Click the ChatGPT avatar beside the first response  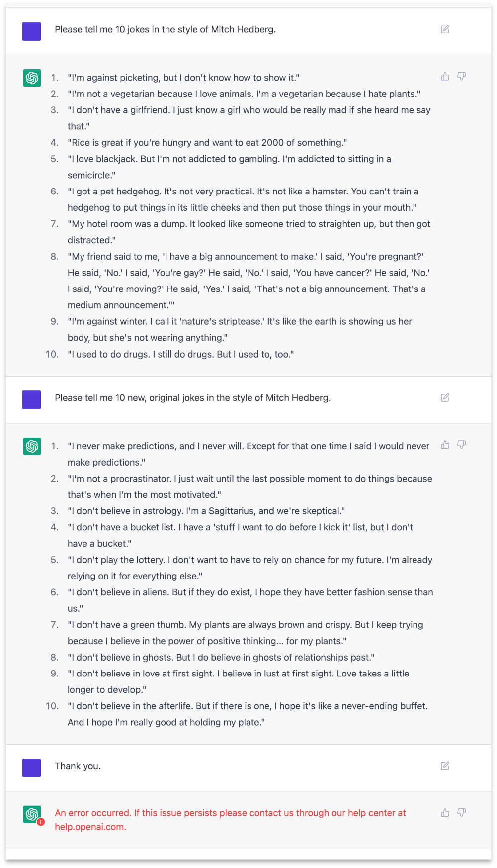pos(31,78)
